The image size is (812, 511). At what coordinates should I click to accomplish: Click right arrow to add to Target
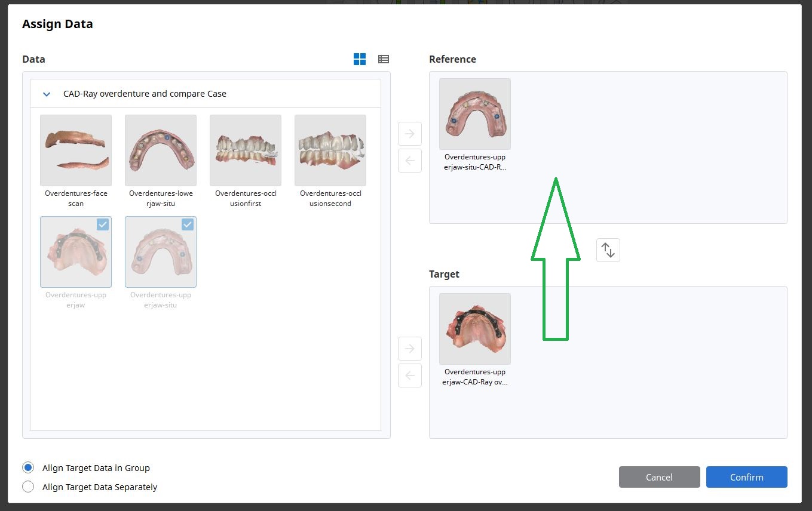pyautogui.click(x=410, y=349)
